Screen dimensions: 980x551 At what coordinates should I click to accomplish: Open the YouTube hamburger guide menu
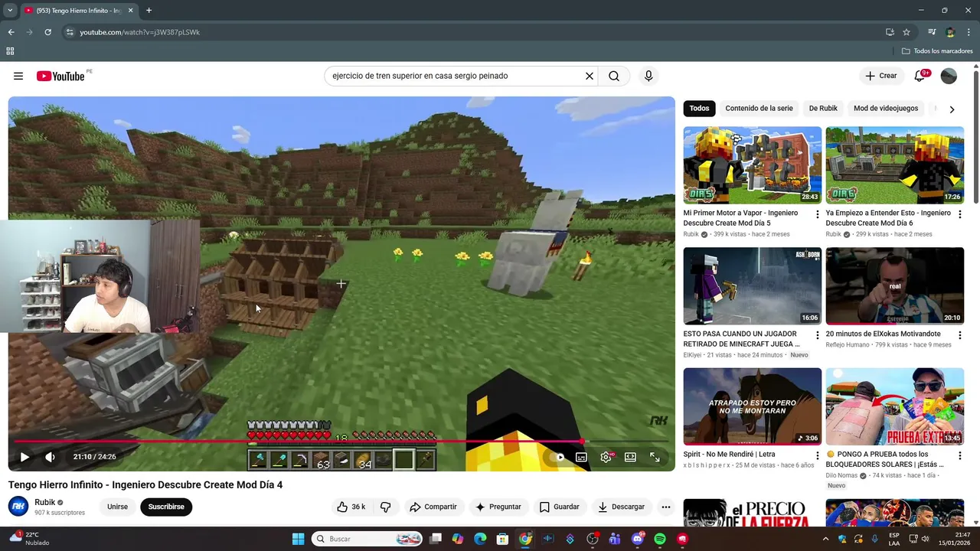tap(18, 76)
